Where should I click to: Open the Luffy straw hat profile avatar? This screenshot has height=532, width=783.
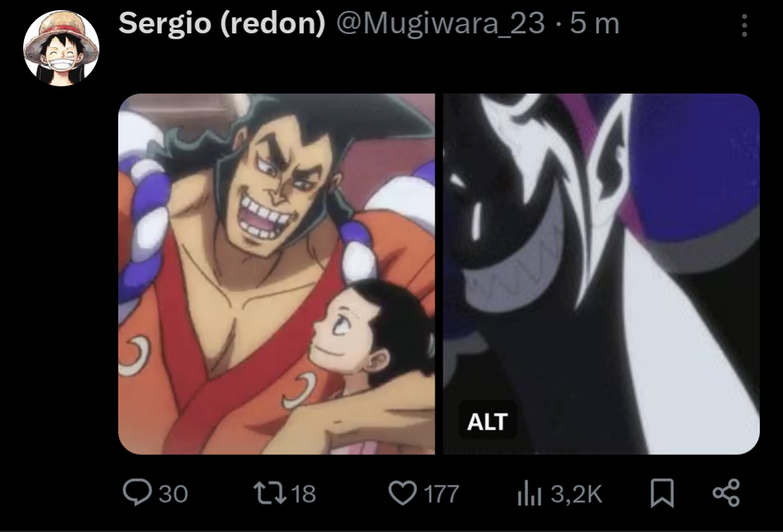(x=62, y=49)
